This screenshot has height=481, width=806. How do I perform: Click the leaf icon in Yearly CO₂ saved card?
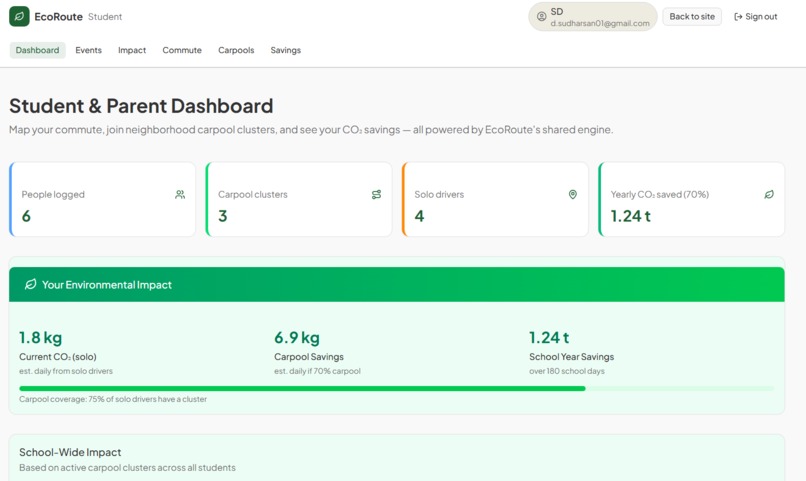769,194
